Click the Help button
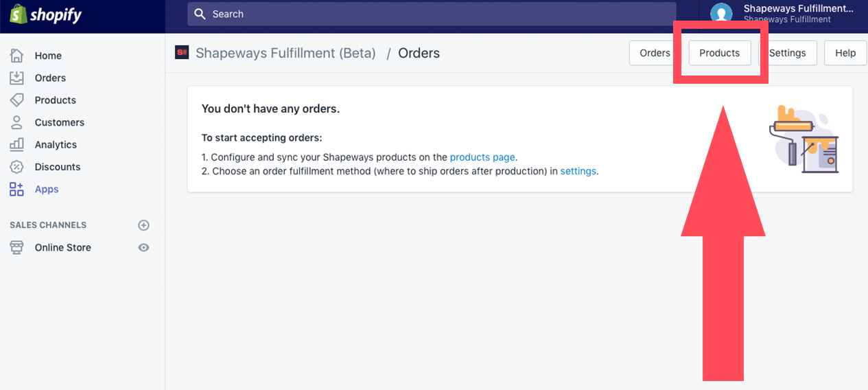 pos(845,53)
